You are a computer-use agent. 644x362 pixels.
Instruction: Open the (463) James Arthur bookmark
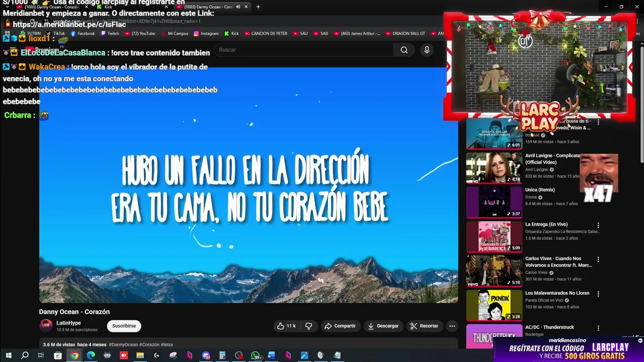coord(357,33)
